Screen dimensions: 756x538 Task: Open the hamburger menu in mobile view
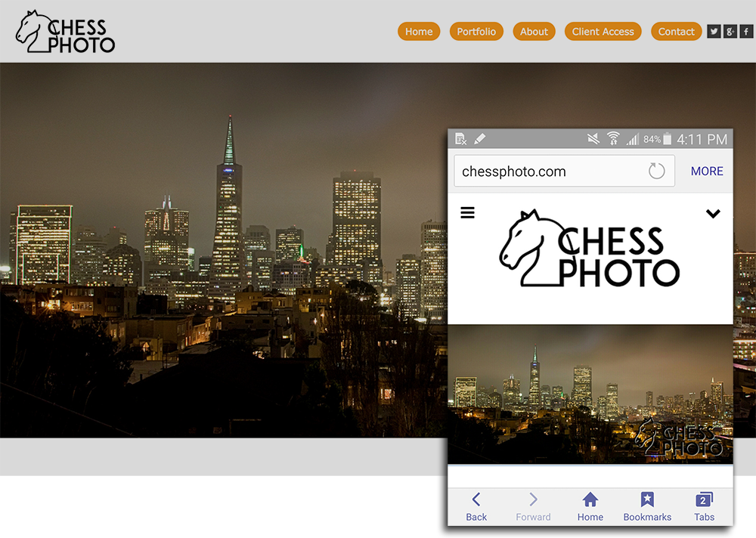[x=467, y=212]
